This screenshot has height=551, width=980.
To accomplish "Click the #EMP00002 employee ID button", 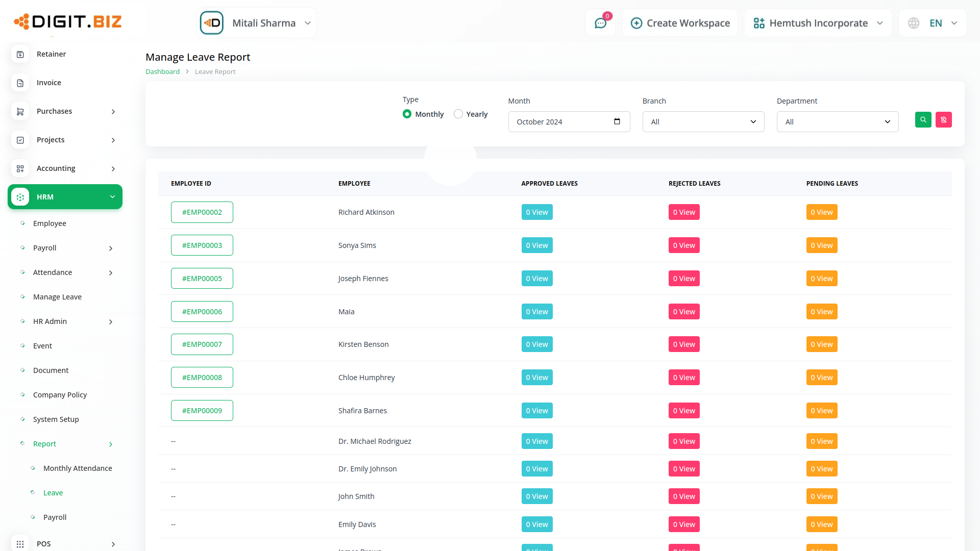I will pos(202,212).
